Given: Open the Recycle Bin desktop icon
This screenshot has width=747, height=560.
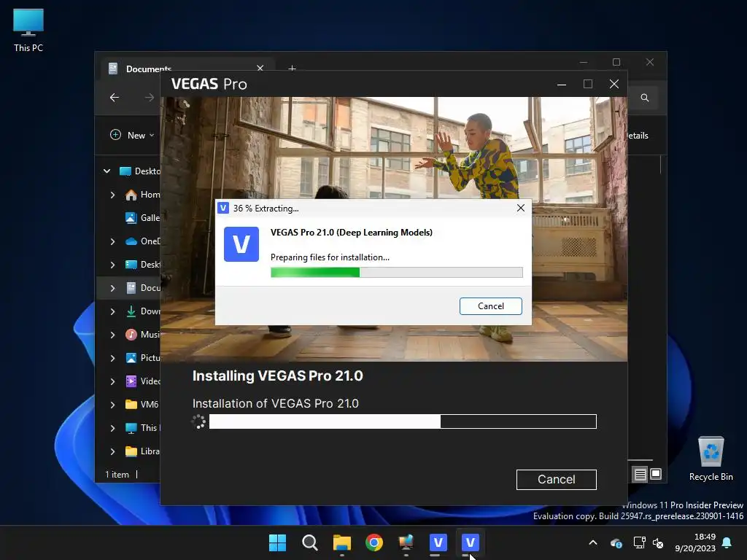Looking at the screenshot, I should point(711,459).
